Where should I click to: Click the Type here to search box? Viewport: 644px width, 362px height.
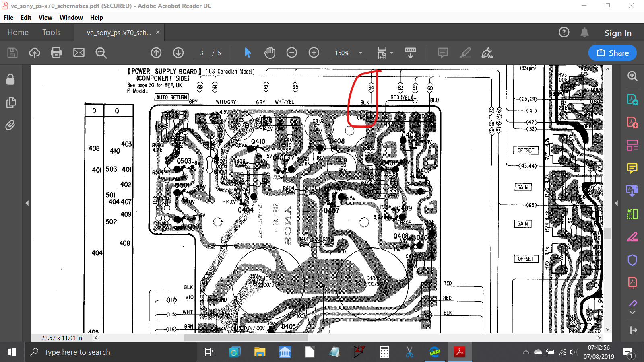pyautogui.click(x=110, y=352)
